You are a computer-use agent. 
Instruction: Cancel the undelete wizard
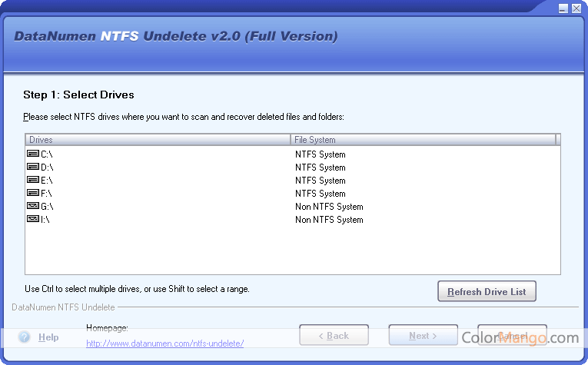tap(512, 336)
